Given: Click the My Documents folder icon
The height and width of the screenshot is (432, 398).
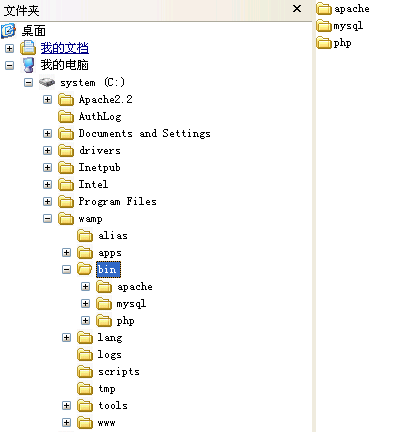Looking at the screenshot, I should pos(28,48).
